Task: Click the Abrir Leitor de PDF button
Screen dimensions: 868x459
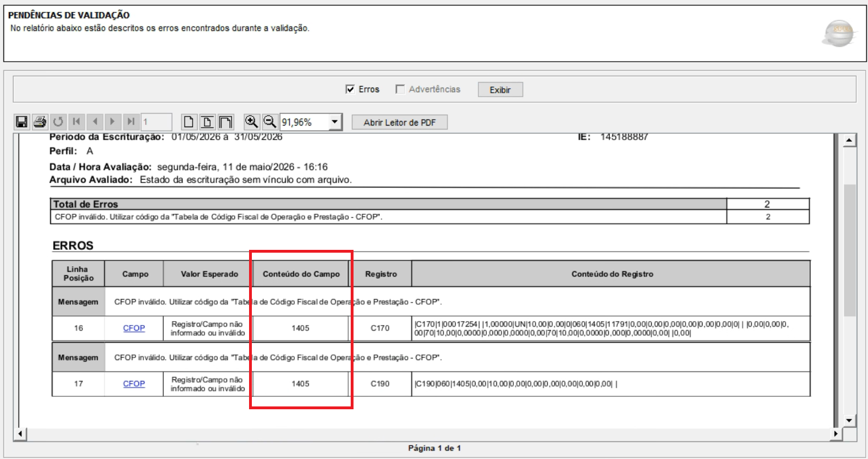Action: (x=400, y=122)
